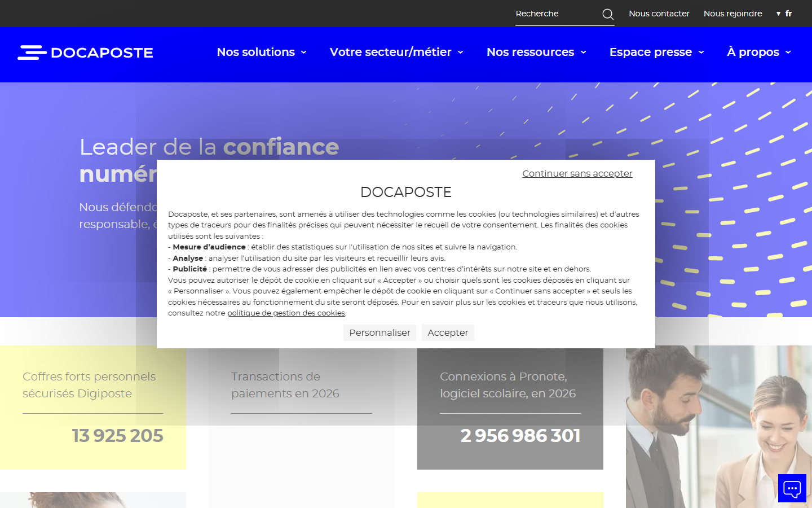
Task: Click the 2 956 986 301 counter
Action: pos(520,436)
